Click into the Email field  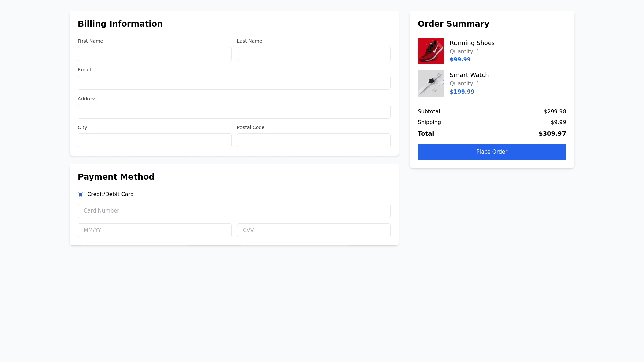234,83
